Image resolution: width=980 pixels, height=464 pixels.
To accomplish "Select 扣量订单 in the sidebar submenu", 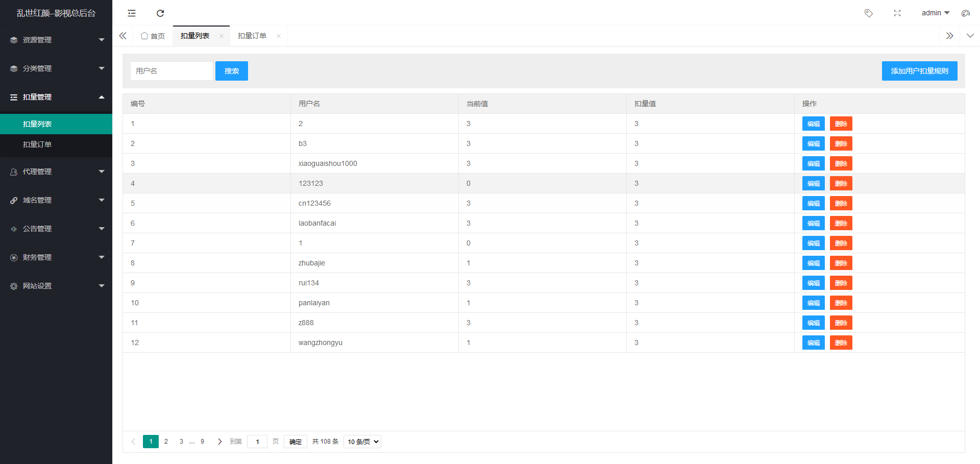I will [37, 144].
